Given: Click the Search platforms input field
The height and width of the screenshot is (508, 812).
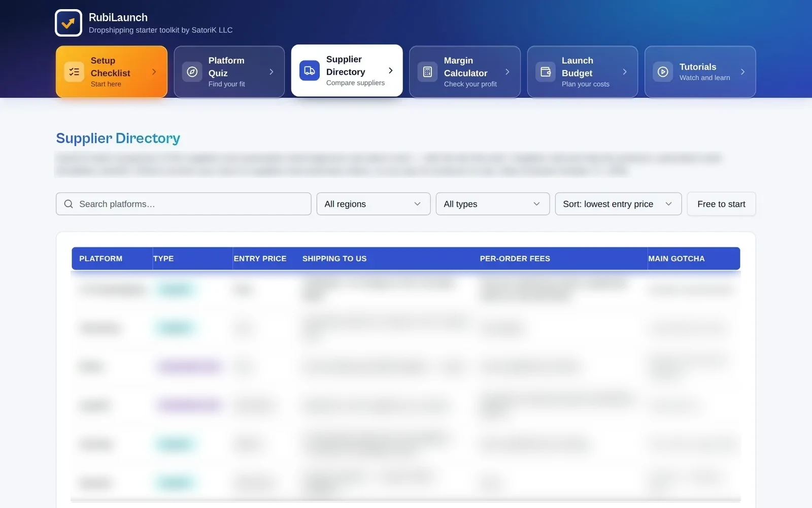Looking at the screenshot, I should point(184,204).
